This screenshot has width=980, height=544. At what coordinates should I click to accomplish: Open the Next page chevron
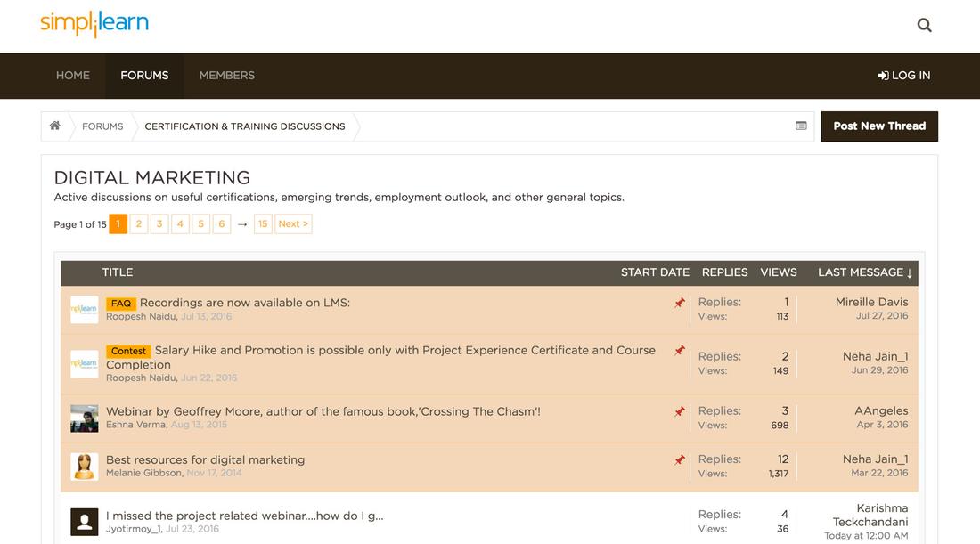tap(293, 223)
